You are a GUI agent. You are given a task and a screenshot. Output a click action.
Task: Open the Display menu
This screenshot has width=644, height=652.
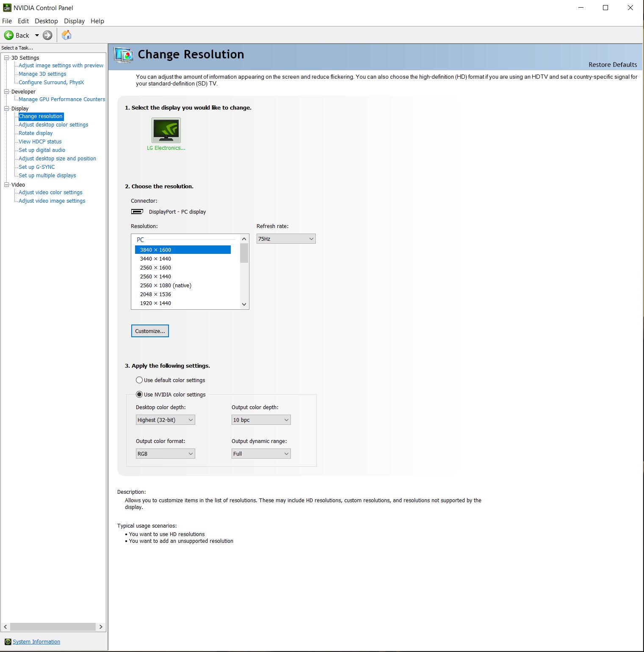click(x=75, y=21)
